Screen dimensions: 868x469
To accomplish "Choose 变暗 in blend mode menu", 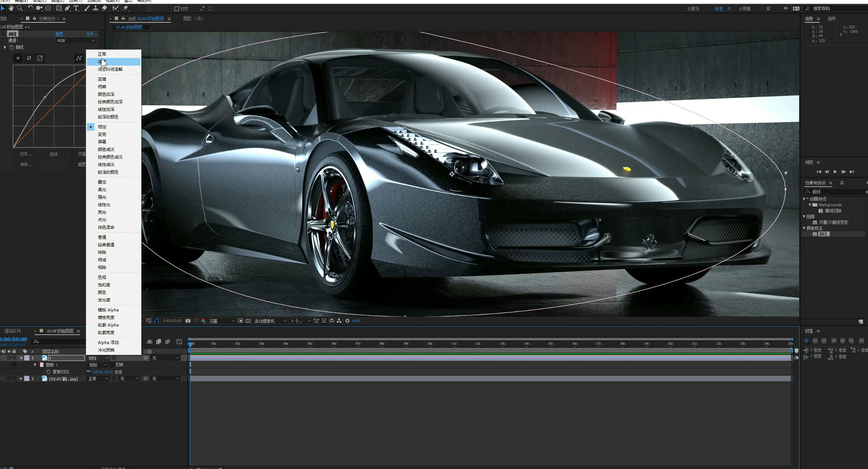I will click(x=113, y=79).
